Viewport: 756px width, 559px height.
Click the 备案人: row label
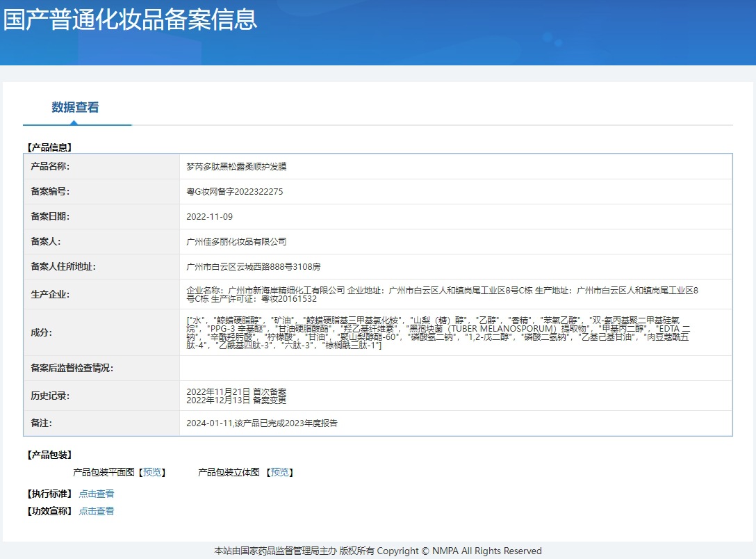click(46, 242)
